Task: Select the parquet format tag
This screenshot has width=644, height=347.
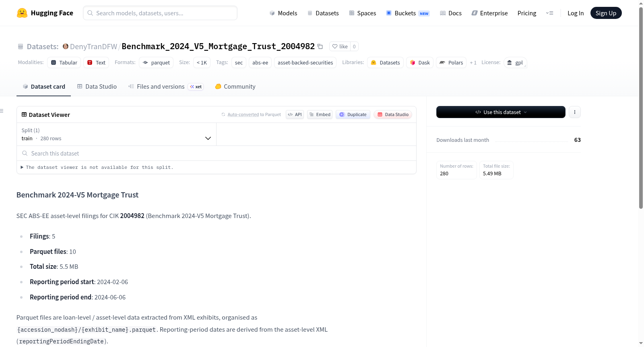Action: pos(156,62)
